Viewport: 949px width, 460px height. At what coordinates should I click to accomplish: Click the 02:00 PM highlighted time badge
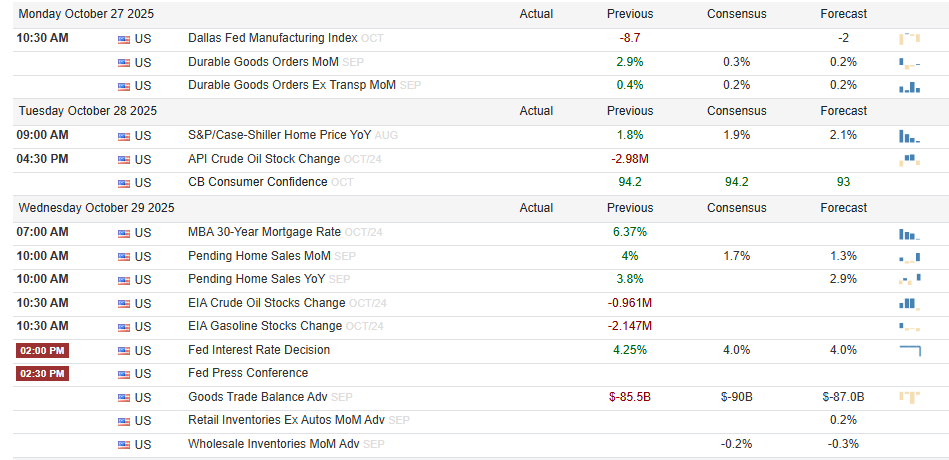point(43,351)
